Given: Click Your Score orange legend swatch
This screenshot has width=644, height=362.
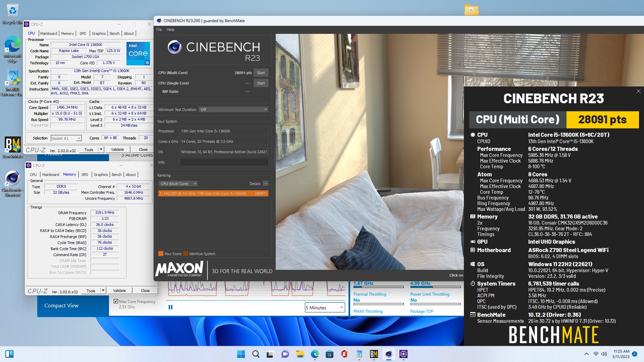Looking at the screenshot, I should point(161,254).
